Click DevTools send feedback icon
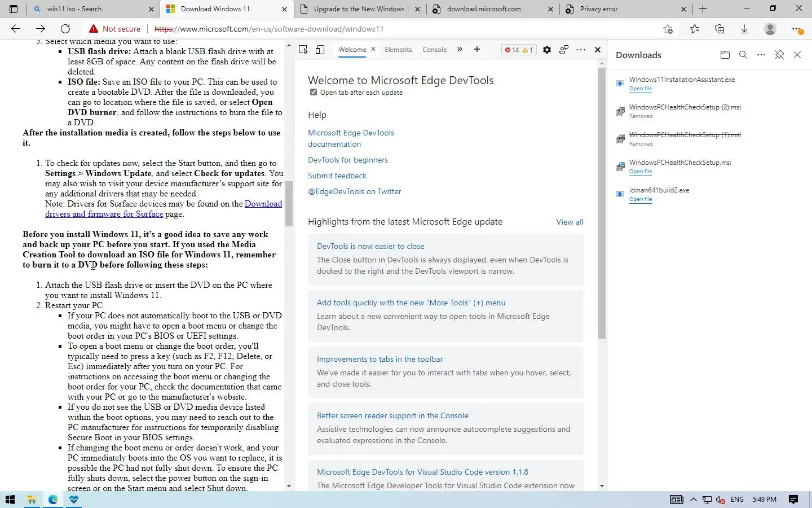 click(563, 50)
